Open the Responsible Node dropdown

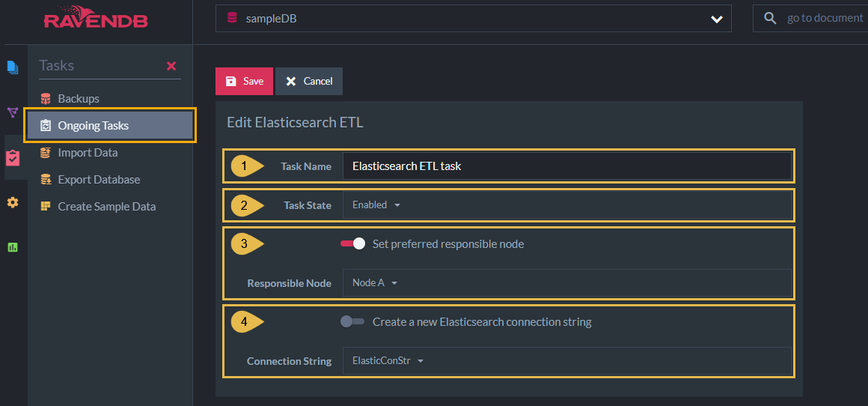coord(567,283)
